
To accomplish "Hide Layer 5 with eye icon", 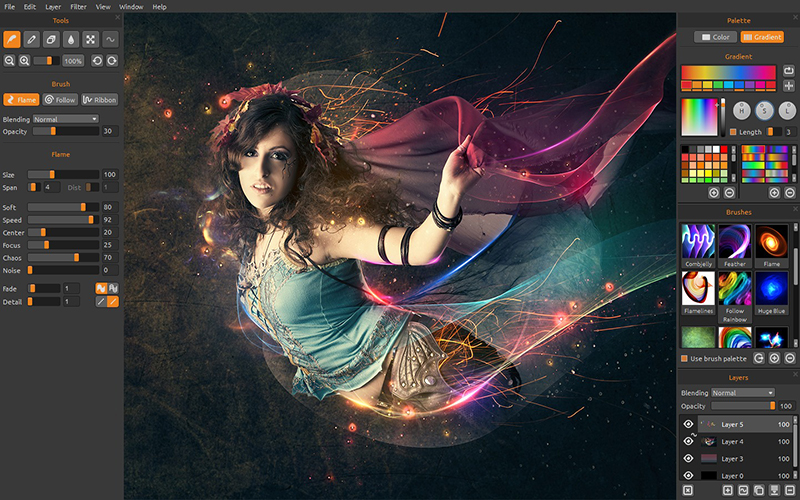I will (x=688, y=424).
